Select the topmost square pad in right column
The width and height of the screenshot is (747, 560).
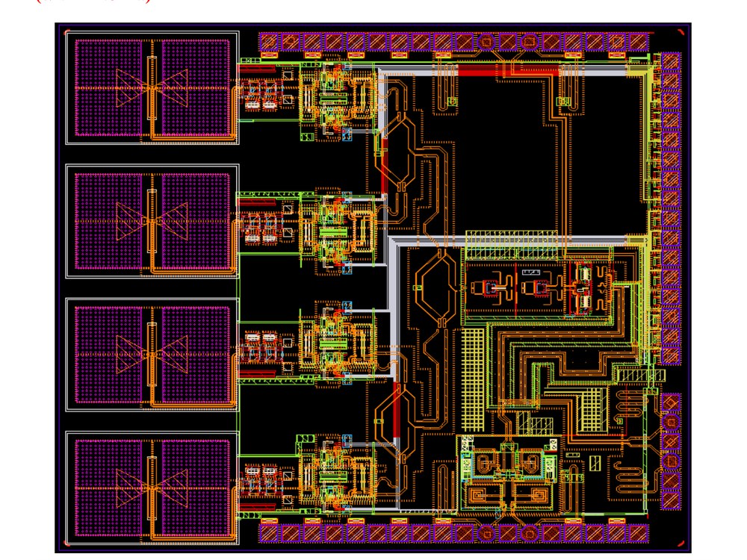[670, 62]
